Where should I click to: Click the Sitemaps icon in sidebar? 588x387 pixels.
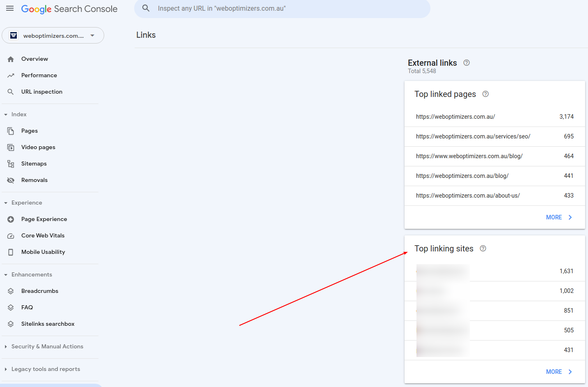(x=11, y=164)
